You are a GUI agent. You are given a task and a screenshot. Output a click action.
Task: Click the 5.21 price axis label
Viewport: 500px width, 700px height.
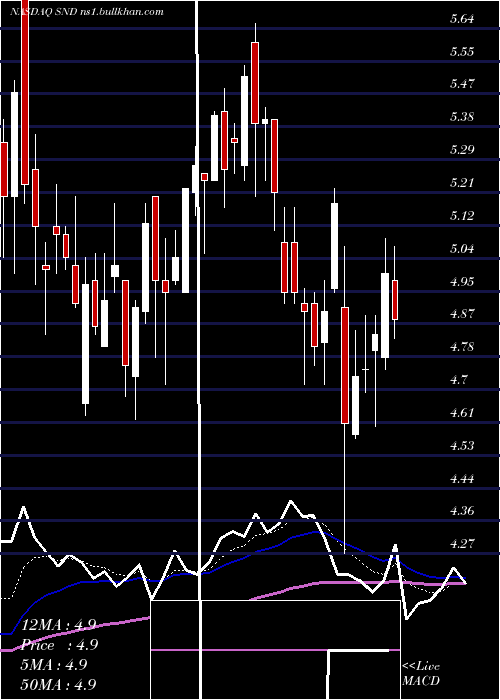point(462,183)
